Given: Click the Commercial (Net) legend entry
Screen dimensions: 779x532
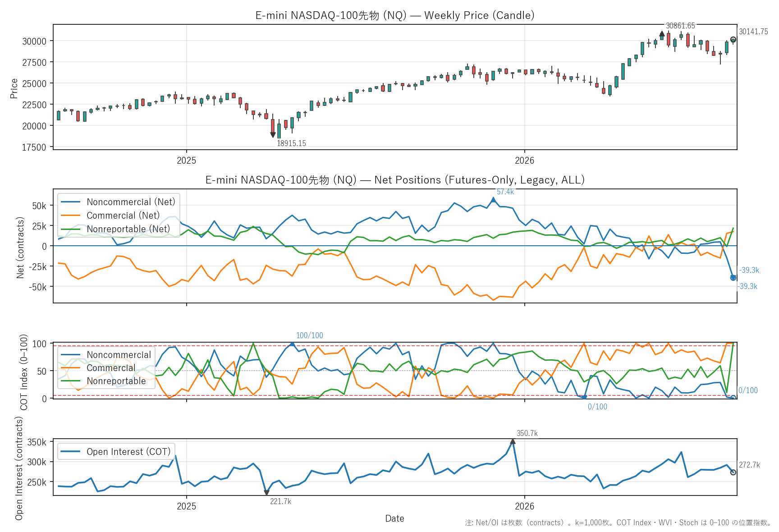Looking at the screenshot, I should pos(123,216).
